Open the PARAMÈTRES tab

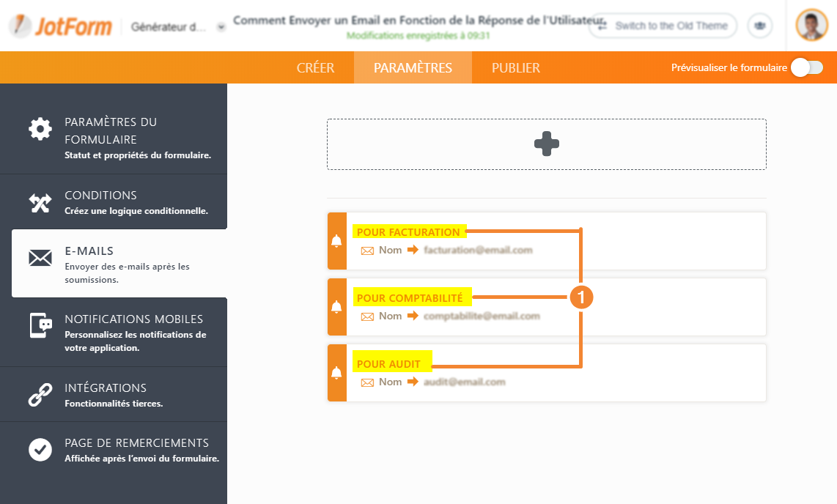(x=413, y=68)
